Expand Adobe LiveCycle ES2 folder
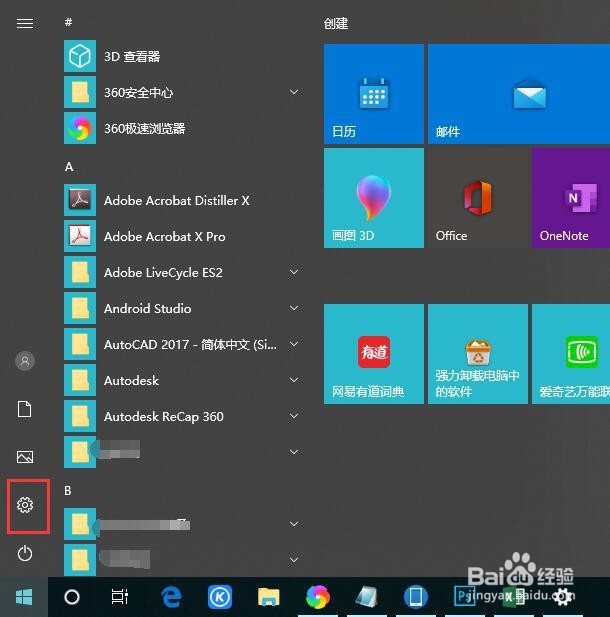Image resolution: width=610 pixels, height=617 pixels. coord(294,272)
